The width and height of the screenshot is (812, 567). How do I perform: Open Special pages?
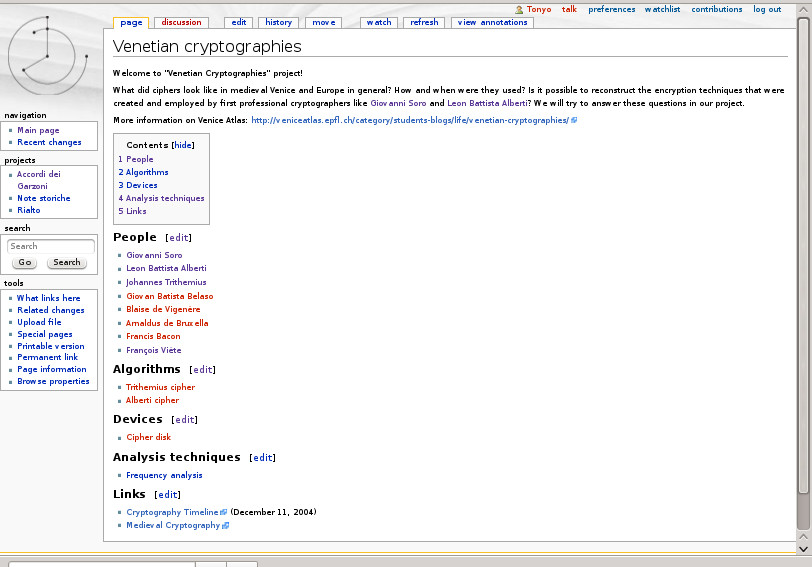click(45, 334)
